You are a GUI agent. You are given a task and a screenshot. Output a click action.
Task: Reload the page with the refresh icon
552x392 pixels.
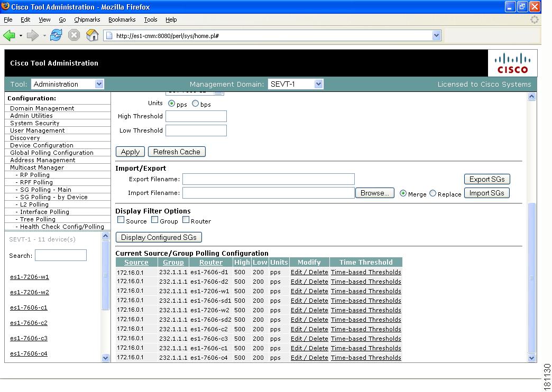[x=56, y=35]
